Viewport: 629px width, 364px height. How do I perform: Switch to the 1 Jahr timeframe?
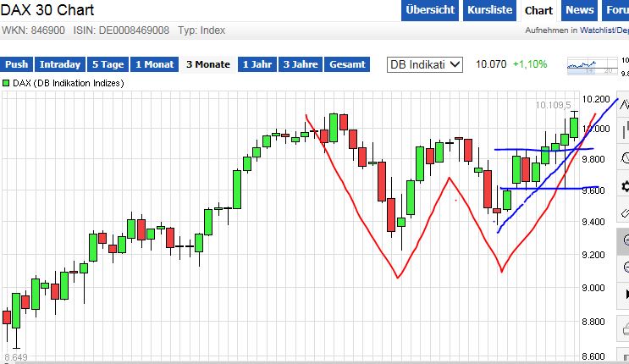257,64
